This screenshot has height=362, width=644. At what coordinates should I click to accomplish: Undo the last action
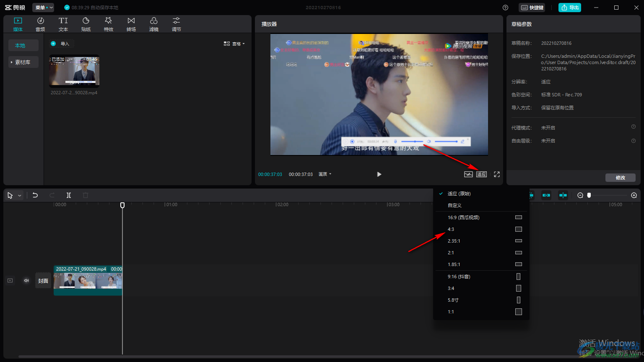click(35, 195)
